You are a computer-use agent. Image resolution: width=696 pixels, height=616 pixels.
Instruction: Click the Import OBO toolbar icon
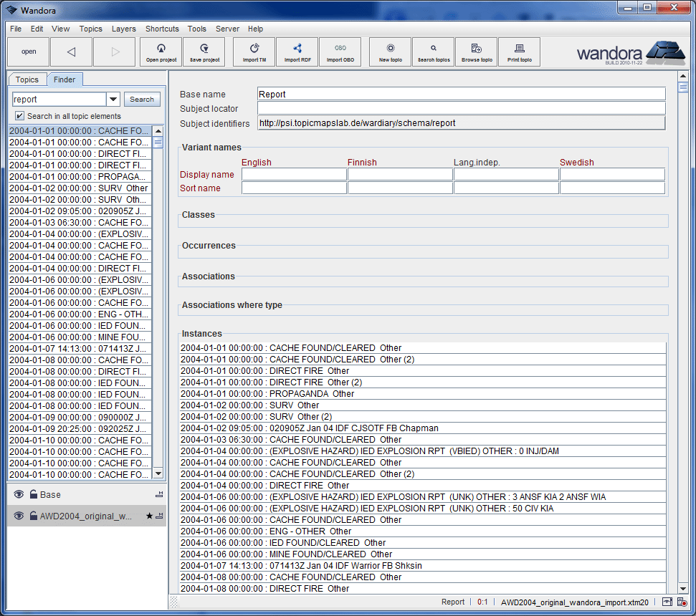tap(340, 52)
